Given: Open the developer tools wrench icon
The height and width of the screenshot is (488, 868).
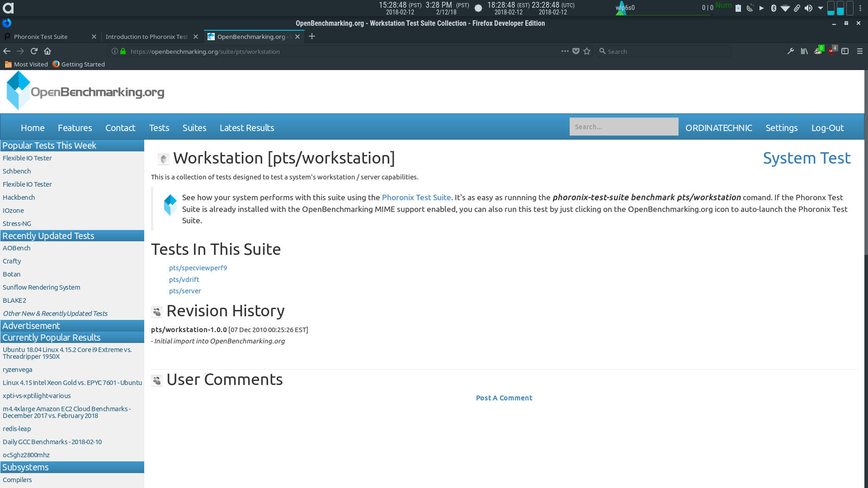Looking at the screenshot, I should point(790,52).
